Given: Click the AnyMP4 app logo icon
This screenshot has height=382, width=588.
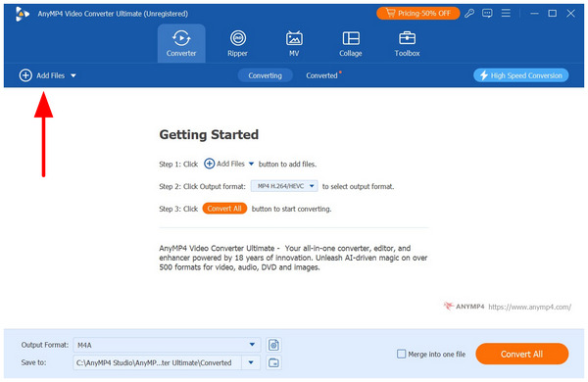Looking at the screenshot, I should (x=23, y=14).
